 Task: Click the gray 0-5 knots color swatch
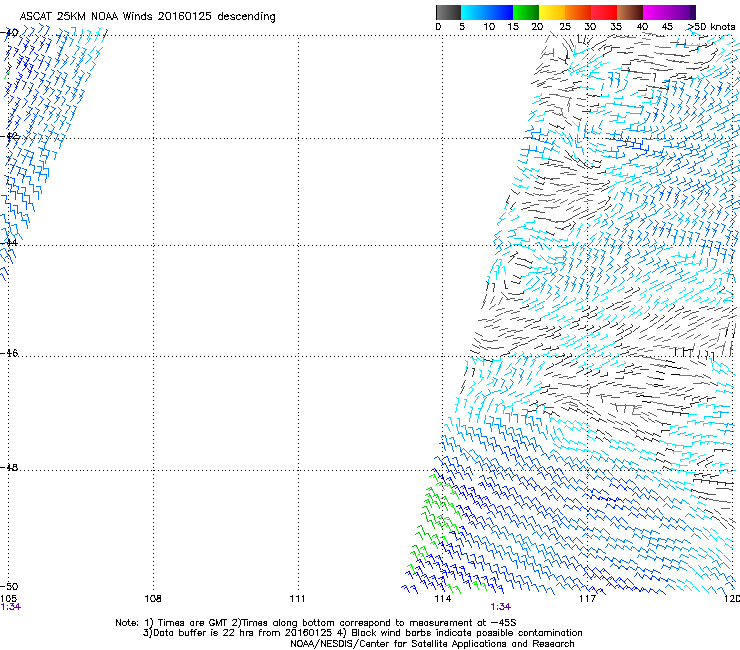pyautogui.click(x=448, y=12)
